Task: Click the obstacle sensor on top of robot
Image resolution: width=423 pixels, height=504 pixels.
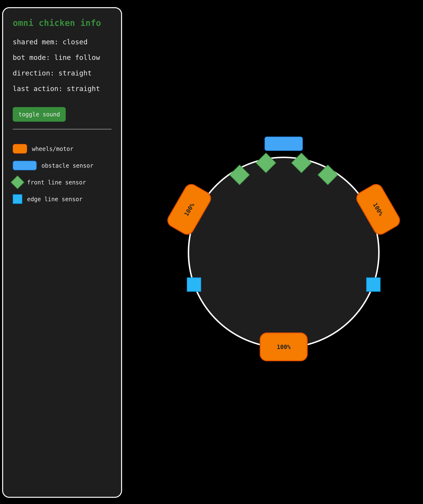Action: (283, 144)
